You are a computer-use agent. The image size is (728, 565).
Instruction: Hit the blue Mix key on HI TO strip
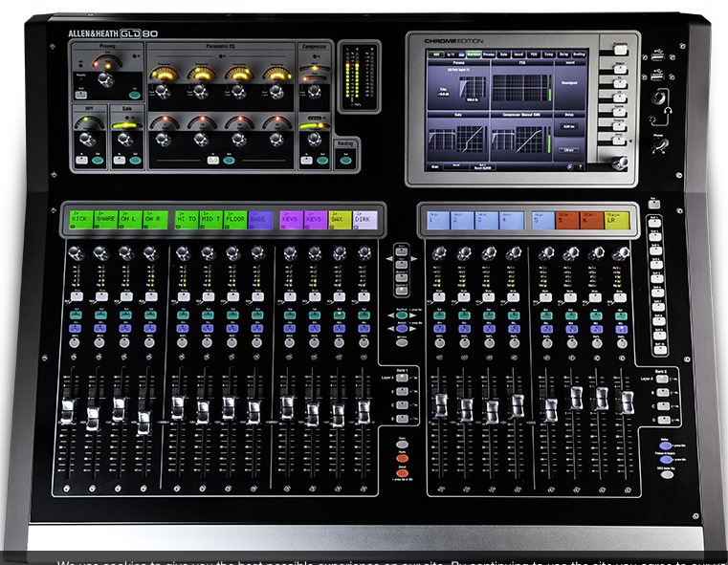point(183,329)
